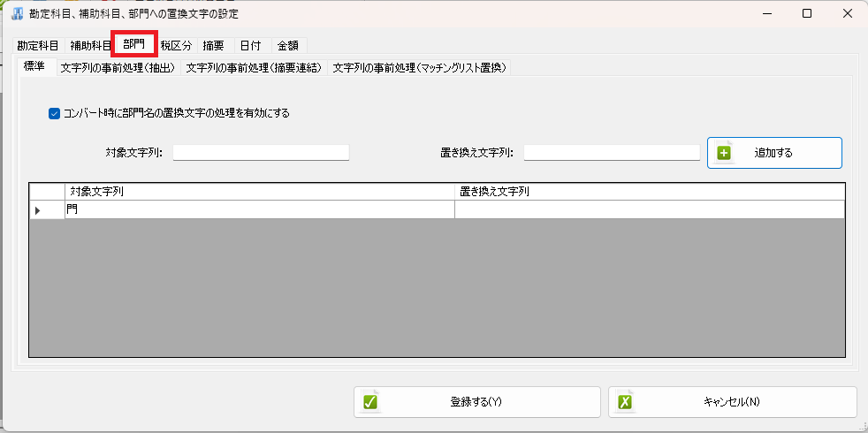Click the application icon in title bar

16,14
